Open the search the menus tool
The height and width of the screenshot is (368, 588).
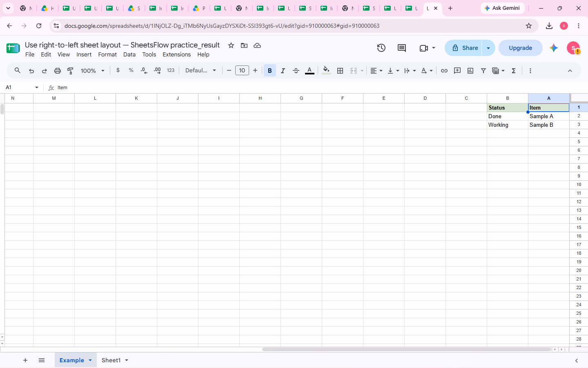[18, 71]
